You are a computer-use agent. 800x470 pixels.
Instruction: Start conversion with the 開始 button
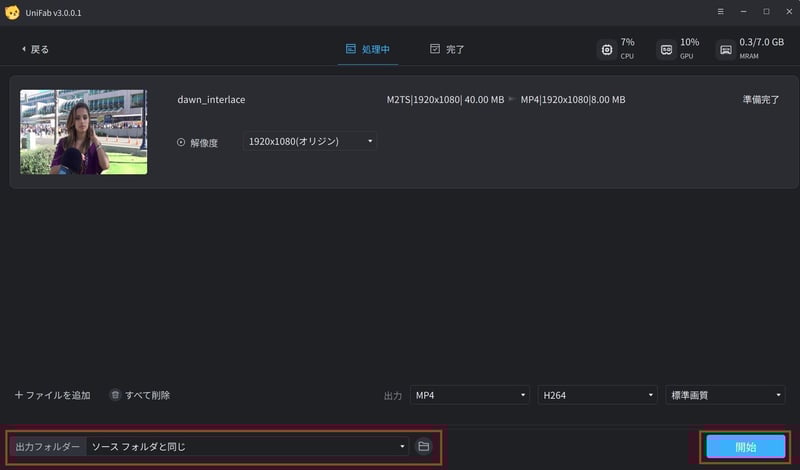745,446
